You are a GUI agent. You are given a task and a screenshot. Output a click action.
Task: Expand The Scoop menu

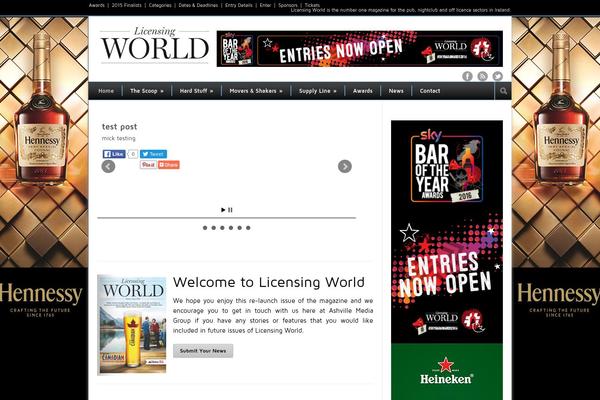coord(147,91)
